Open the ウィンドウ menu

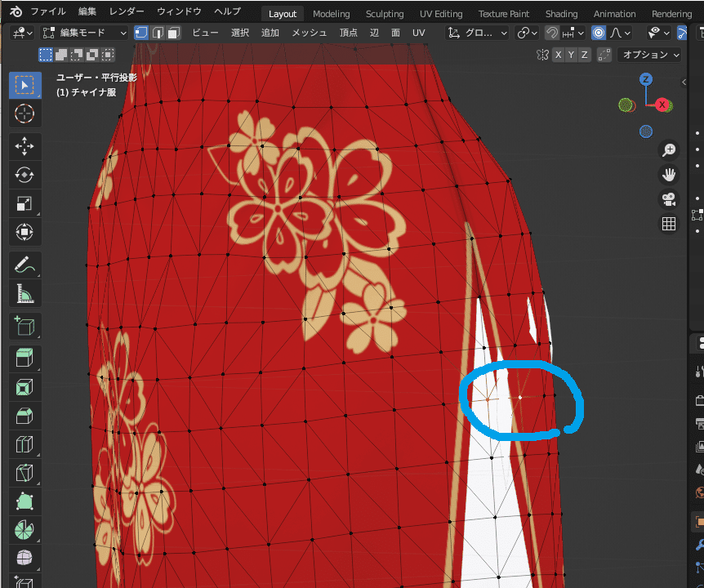pyautogui.click(x=179, y=11)
